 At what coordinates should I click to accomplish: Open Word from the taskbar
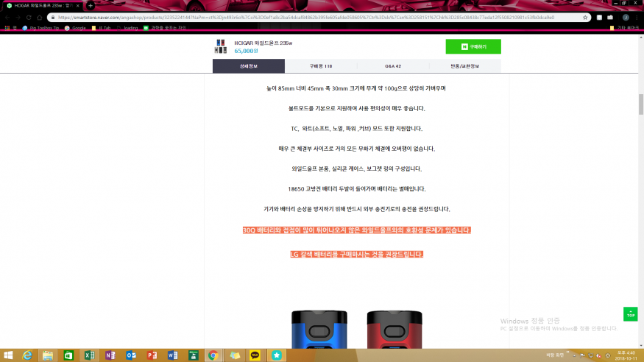point(171,355)
